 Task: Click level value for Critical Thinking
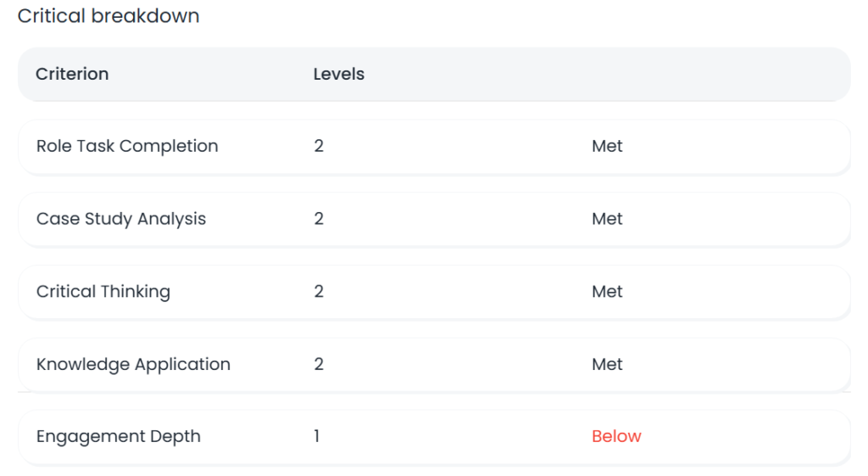click(x=319, y=292)
